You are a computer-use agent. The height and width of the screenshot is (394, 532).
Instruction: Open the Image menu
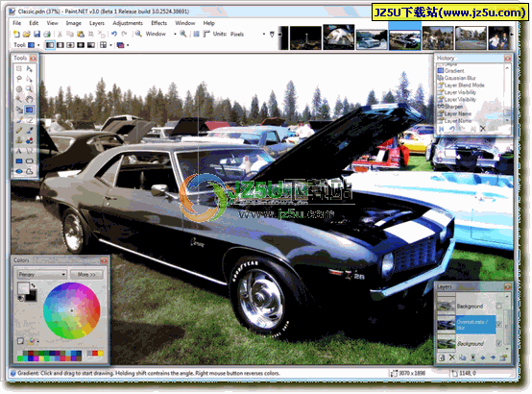[x=74, y=23]
